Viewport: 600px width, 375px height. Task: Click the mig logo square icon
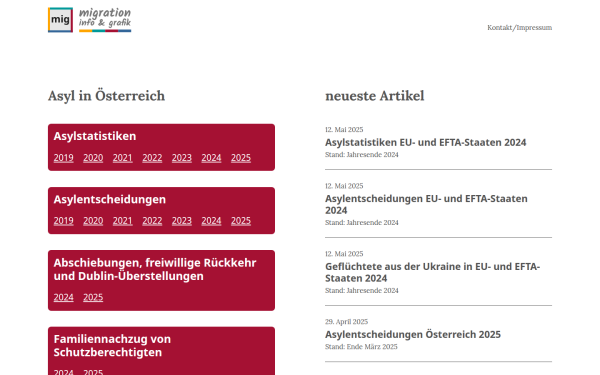60,20
